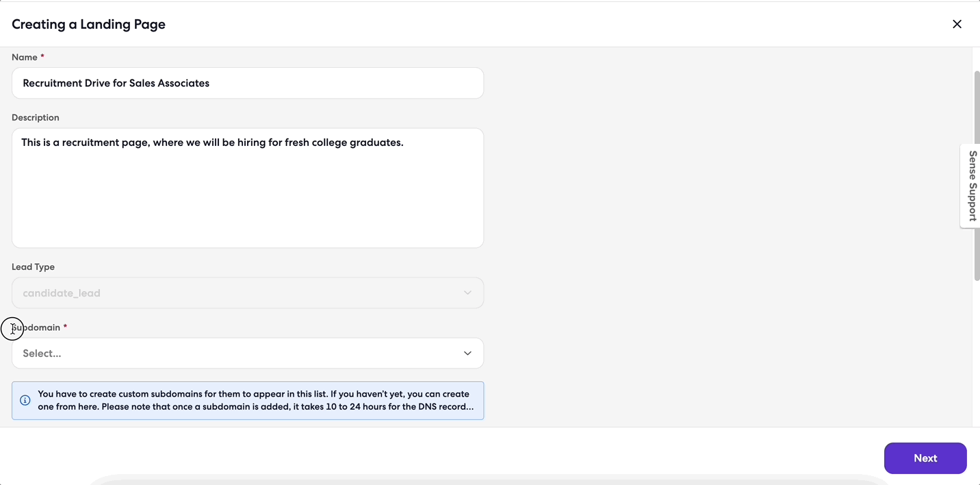Open the Sense Support side tab
Viewport: 980px width, 485px height.
point(971,186)
